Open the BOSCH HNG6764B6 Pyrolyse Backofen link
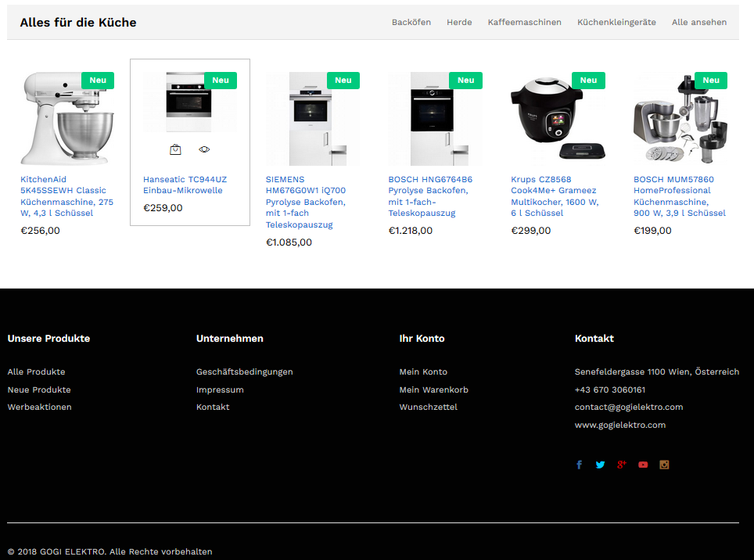The height and width of the screenshot is (560, 754). [430, 196]
